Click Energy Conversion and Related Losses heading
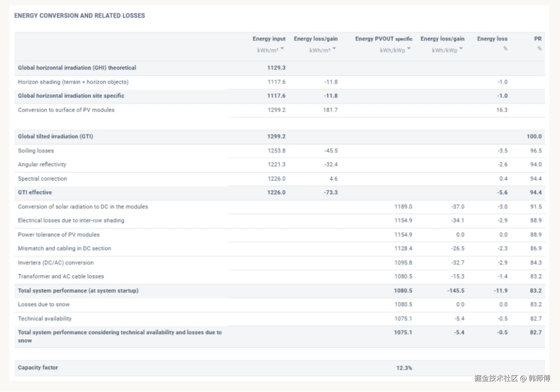560x392 pixels. pyautogui.click(x=79, y=15)
